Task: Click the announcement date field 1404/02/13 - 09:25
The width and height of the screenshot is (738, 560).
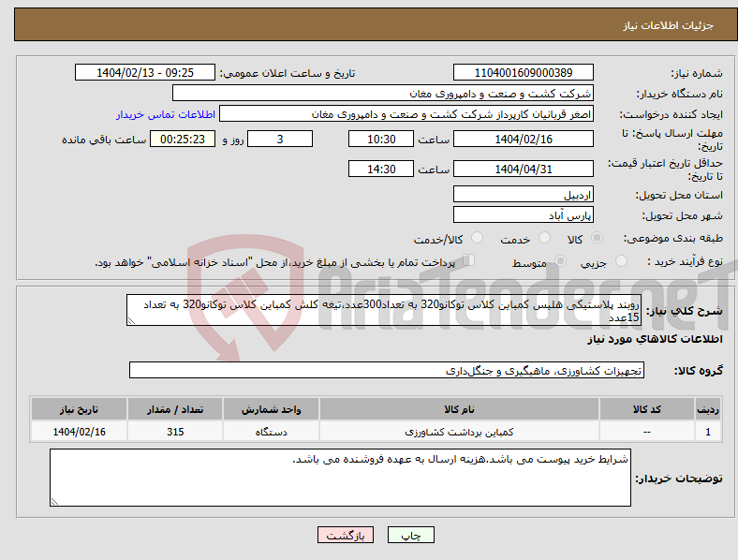Action: [x=145, y=73]
